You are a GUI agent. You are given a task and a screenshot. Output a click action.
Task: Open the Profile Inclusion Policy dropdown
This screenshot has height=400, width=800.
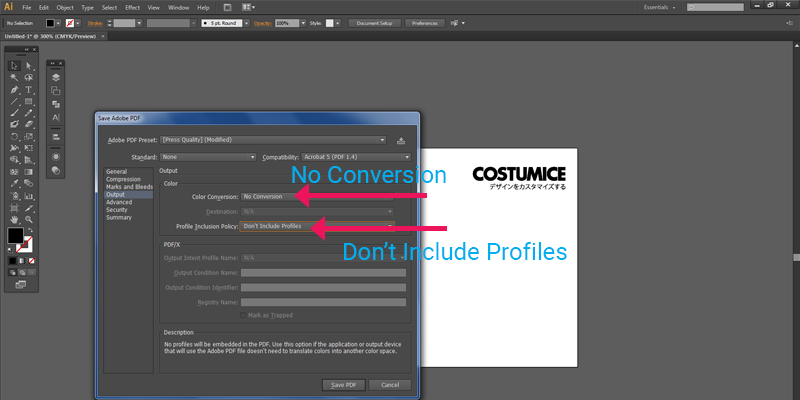coord(317,226)
